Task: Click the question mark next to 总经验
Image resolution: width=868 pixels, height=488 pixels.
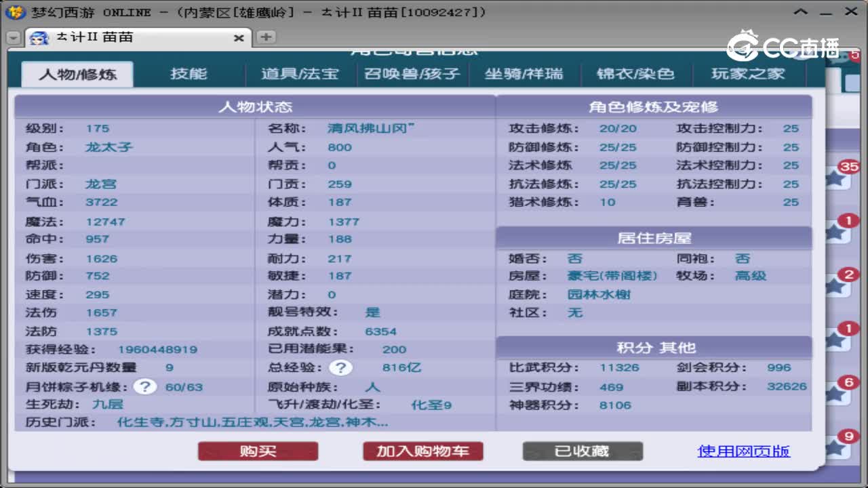Action: (340, 367)
